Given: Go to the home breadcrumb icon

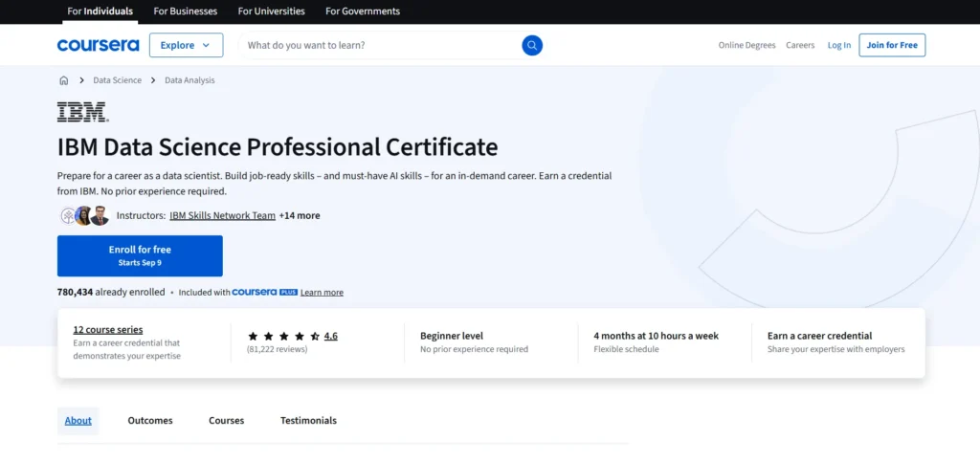Looking at the screenshot, I should pyautogui.click(x=63, y=80).
